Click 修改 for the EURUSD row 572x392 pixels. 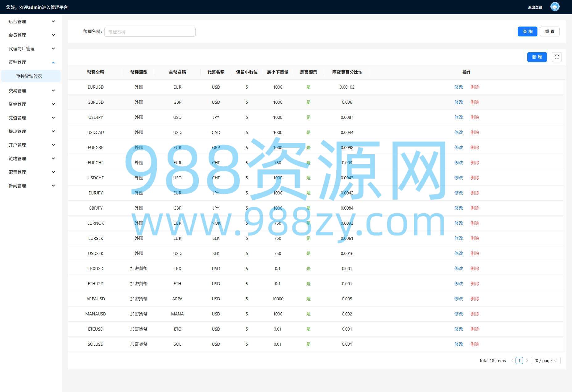click(x=458, y=87)
